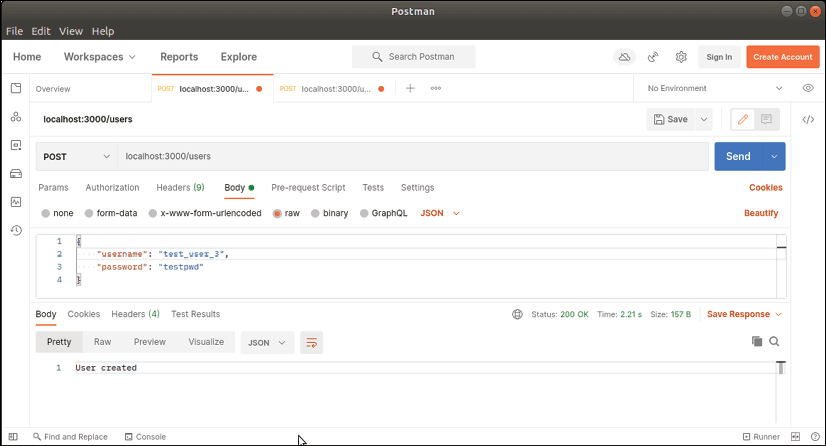Click the network globe icon near Status
This screenshot has width=826, height=446.
click(x=517, y=314)
